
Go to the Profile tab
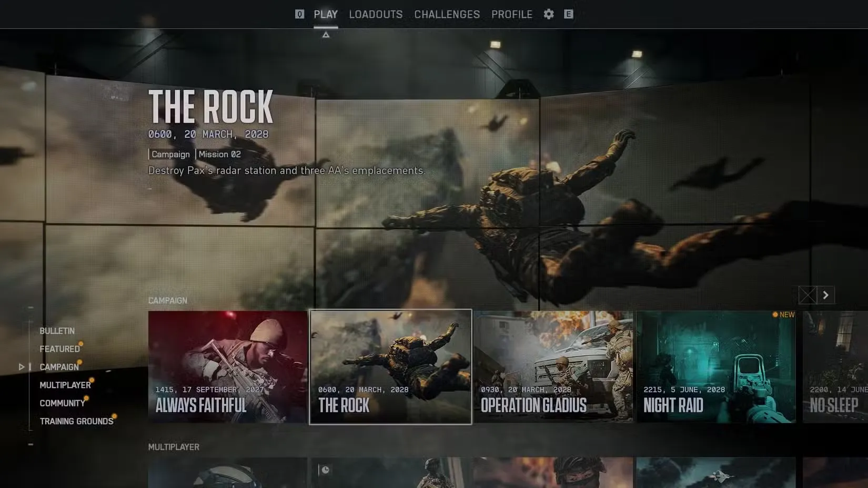[511, 14]
